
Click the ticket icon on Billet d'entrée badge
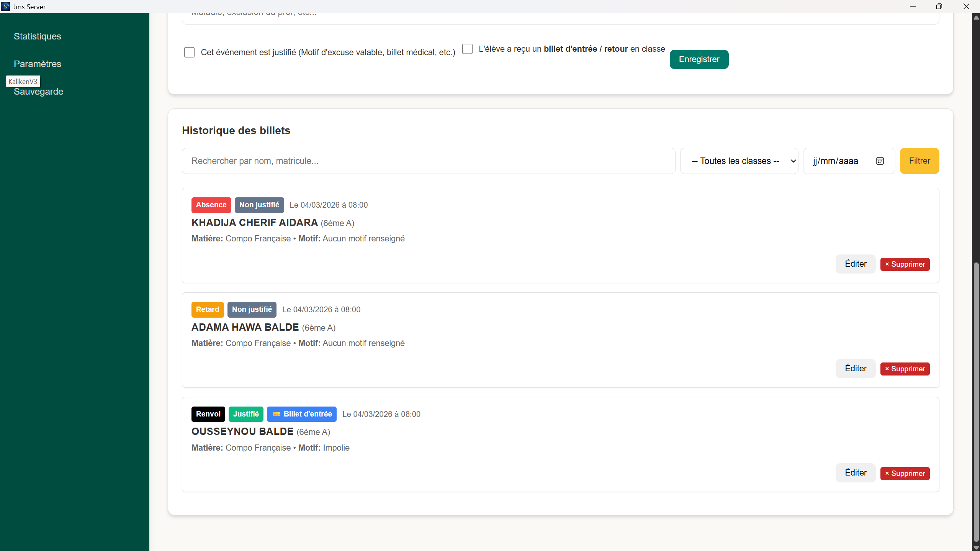[276, 414]
